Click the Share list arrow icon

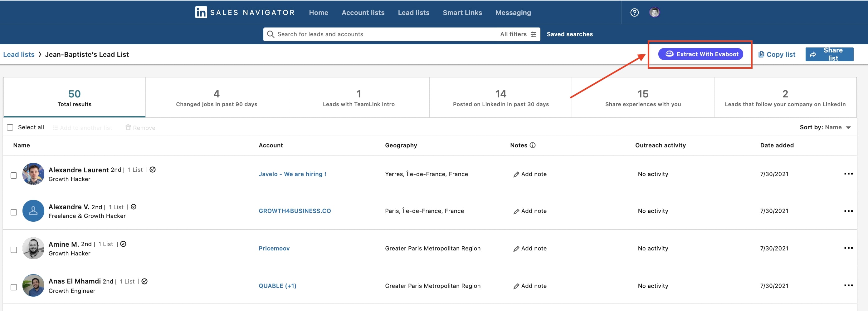[x=813, y=54]
